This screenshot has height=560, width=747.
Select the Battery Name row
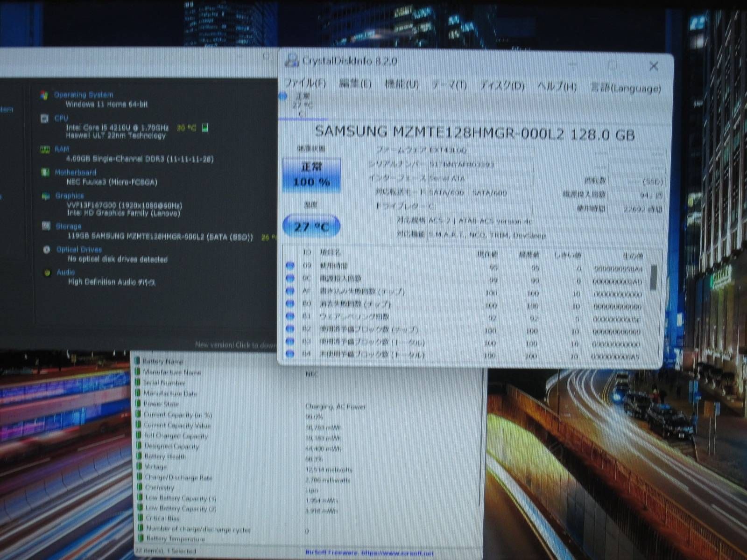(308, 362)
